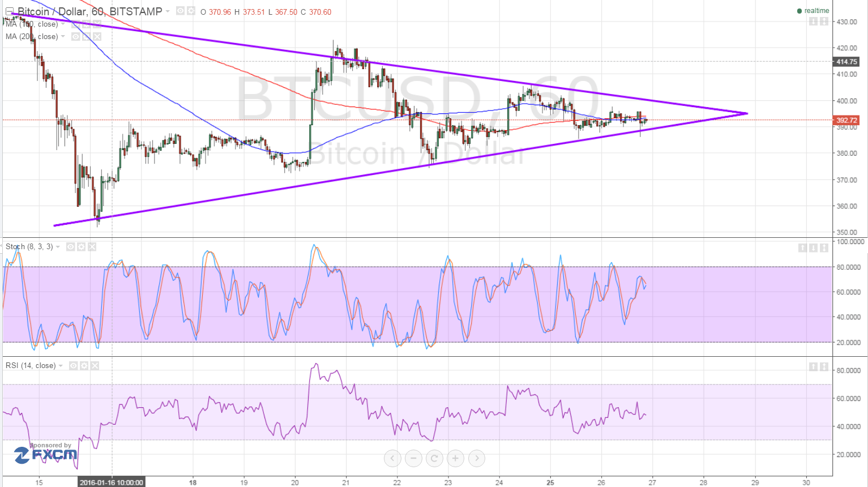Image resolution: width=868 pixels, height=487 pixels.
Task: Click the 430.00 price scale label
Action: click(x=846, y=22)
